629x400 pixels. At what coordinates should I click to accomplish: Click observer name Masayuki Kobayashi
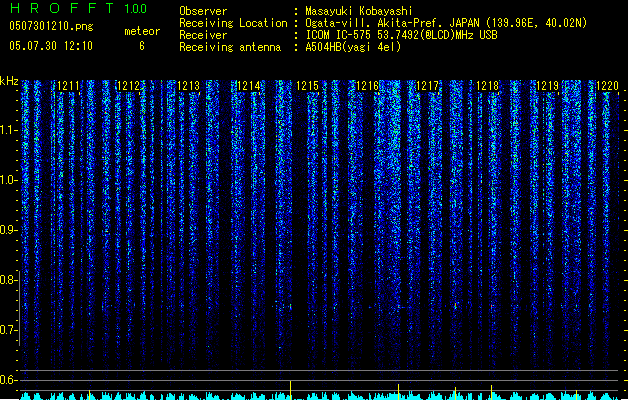[x=359, y=11]
